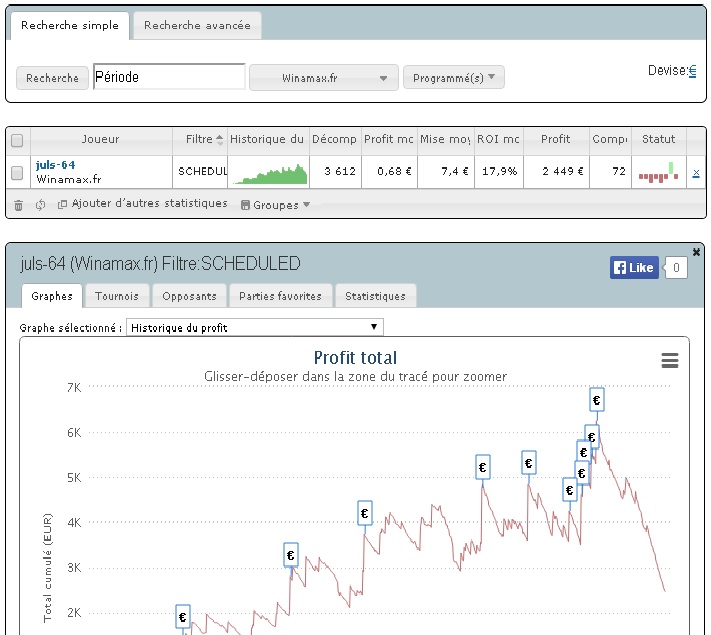Close the juls-64 details panel

pyautogui.click(x=697, y=251)
